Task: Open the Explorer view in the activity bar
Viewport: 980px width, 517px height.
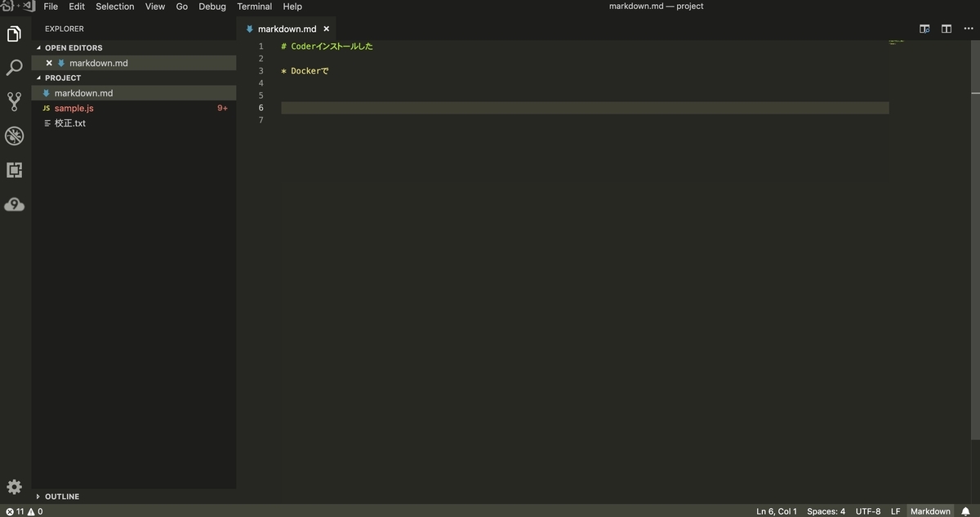Action: (x=14, y=34)
